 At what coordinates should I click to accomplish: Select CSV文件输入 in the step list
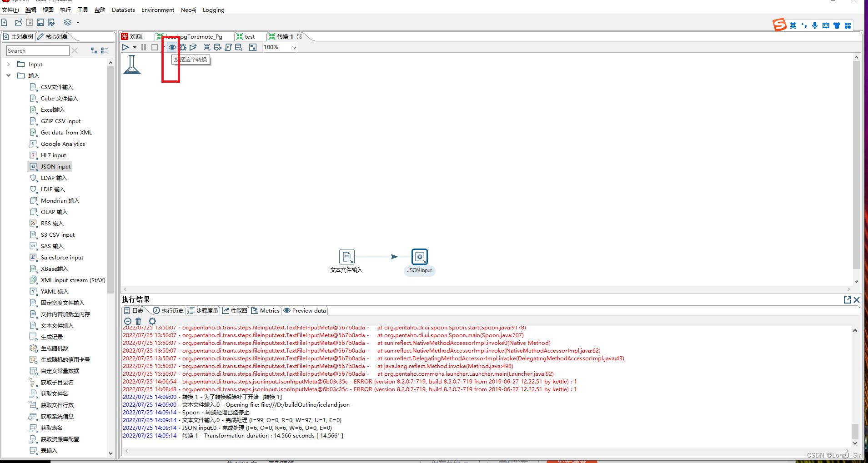click(56, 87)
